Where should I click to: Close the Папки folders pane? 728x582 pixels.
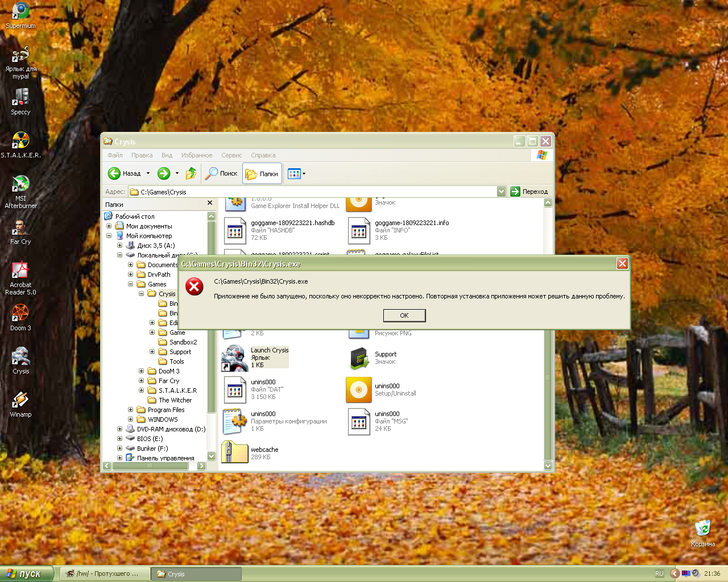[210, 203]
